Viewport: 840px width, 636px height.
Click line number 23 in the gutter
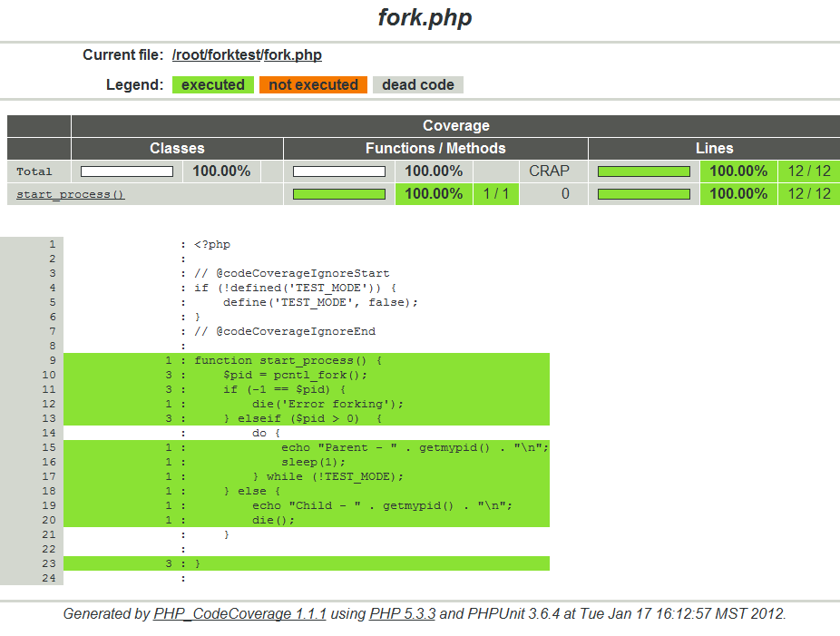(49, 563)
